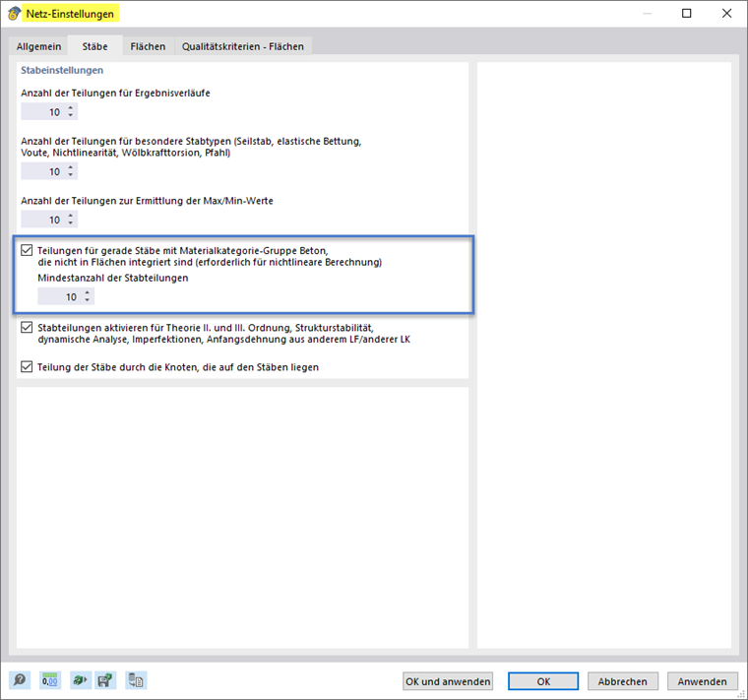Select the Stäbe tab
Image resolution: width=748 pixels, height=700 pixels.
[x=94, y=46]
